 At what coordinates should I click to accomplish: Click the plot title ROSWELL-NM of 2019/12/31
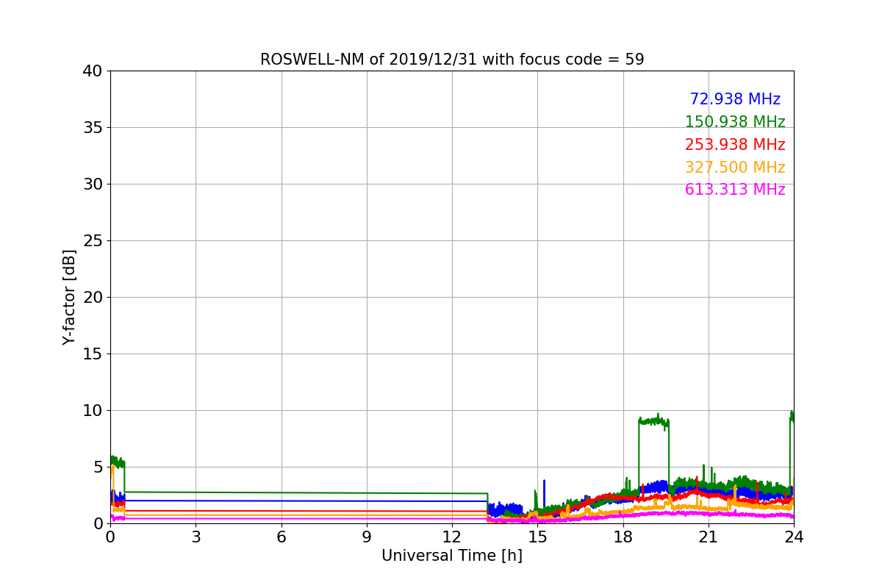(x=452, y=60)
